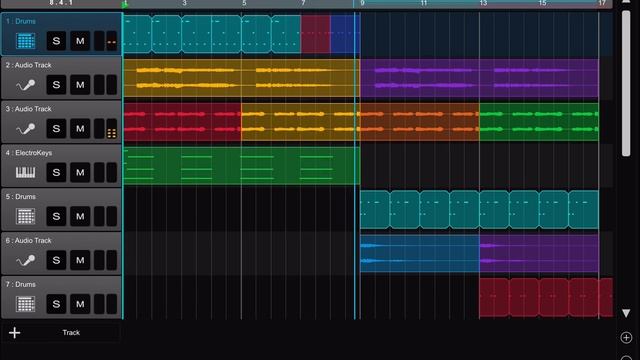Open the drum grid icon on track 5 Drums
The image size is (640, 360).
coord(25,216)
